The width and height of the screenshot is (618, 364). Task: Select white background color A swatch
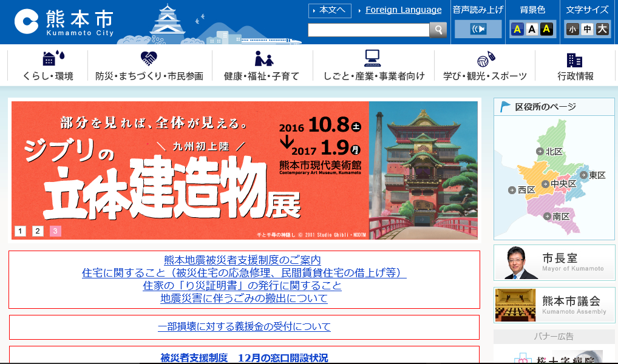click(532, 29)
